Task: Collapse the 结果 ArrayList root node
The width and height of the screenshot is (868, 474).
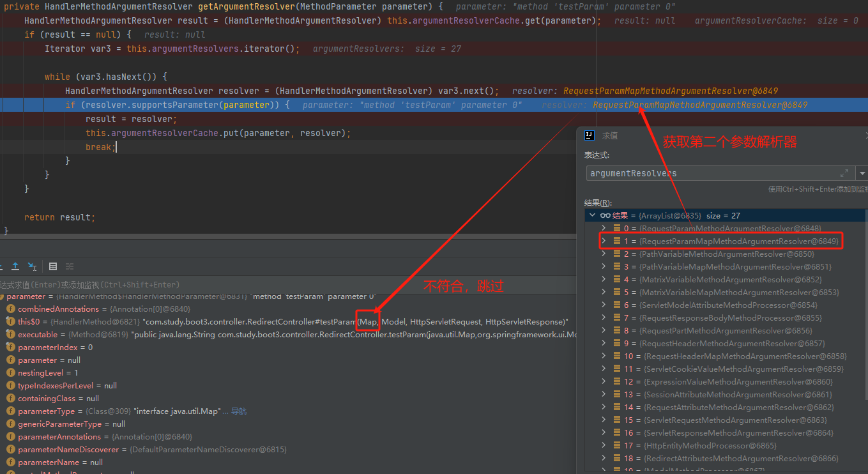Action: coord(592,216)
